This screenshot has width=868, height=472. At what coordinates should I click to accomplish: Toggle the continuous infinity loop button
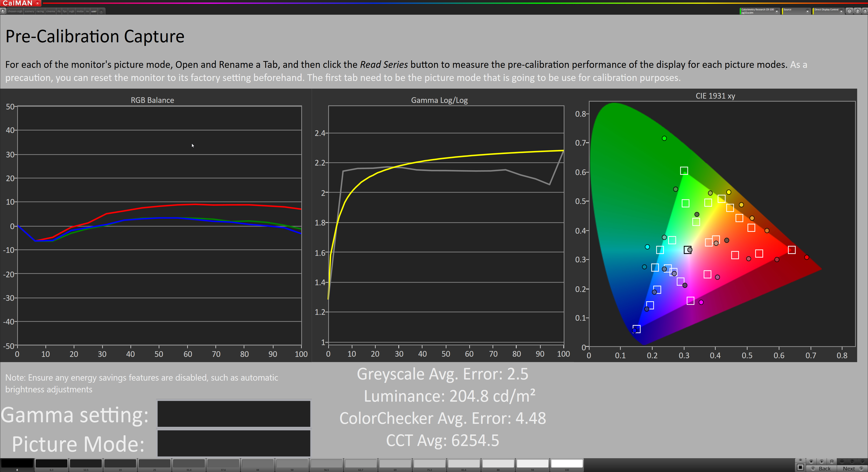[842, 462]
